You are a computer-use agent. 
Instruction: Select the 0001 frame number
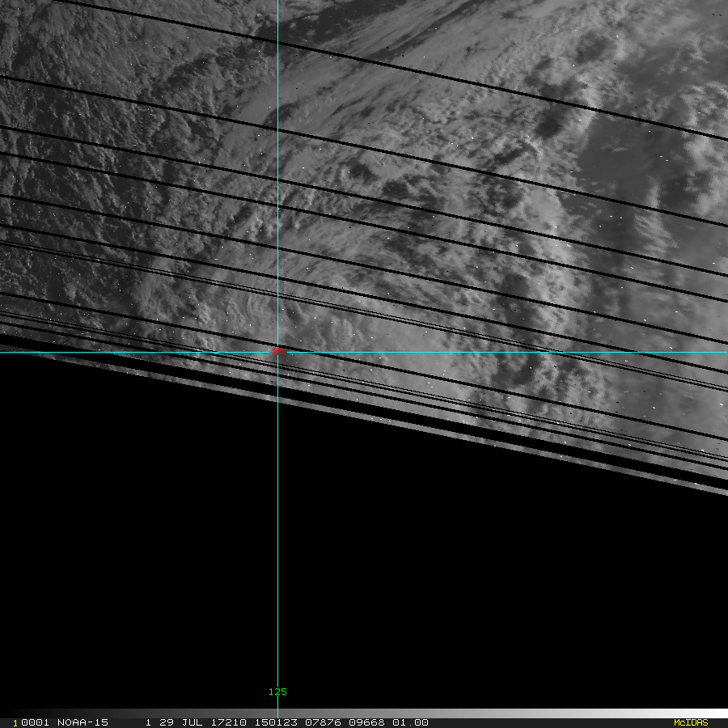34,722
